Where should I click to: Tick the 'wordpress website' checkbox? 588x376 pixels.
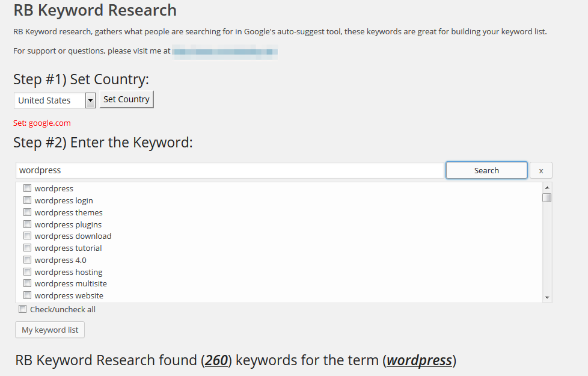27,295
